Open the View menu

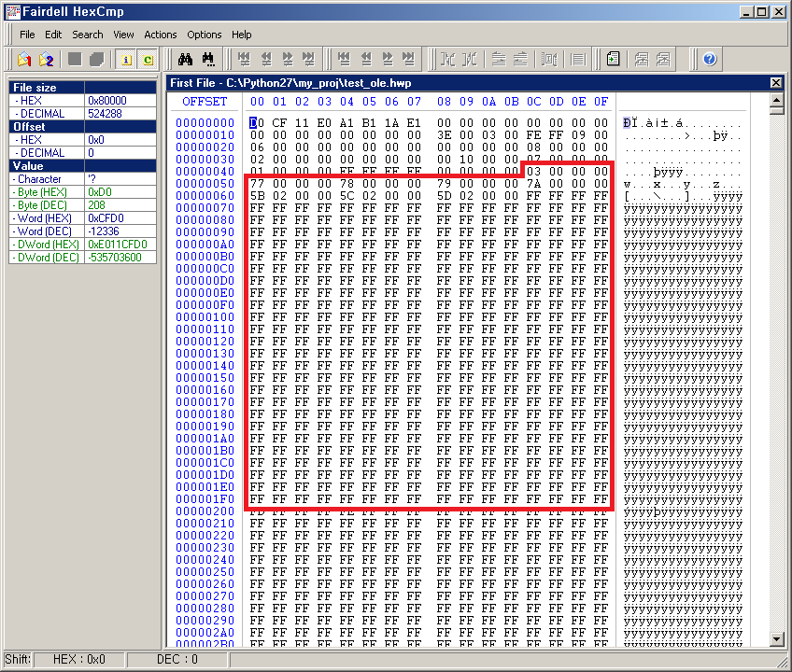[123, 35]
